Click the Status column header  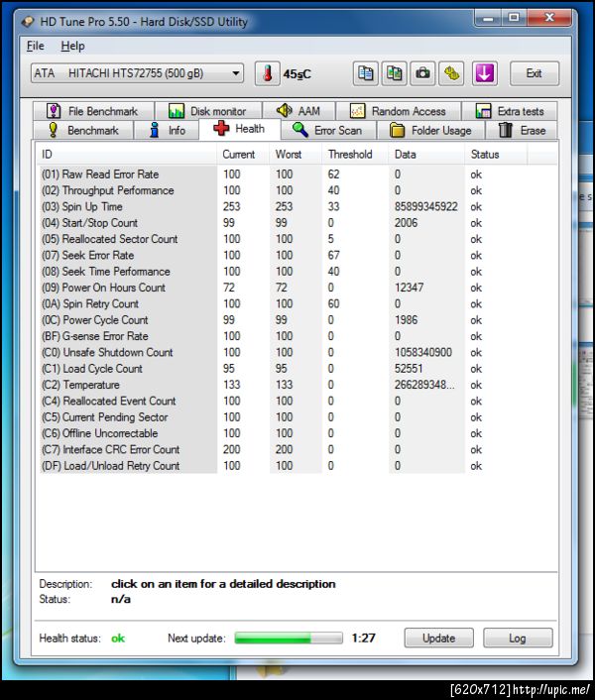point(496,155)
